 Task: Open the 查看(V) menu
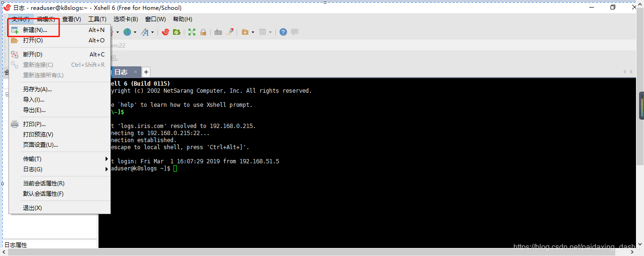(x=72, y=19)
